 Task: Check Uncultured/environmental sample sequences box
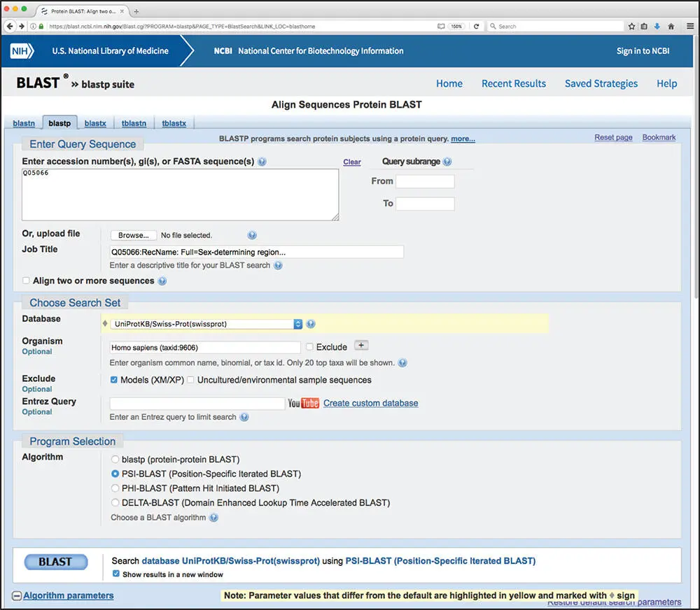click(x=190, y=380)
